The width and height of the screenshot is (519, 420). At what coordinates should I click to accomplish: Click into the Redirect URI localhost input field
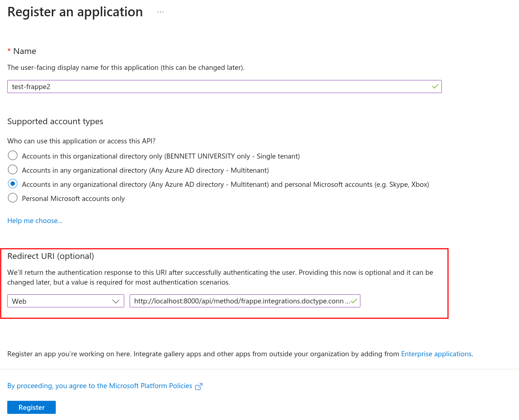(x=245, y=301)
